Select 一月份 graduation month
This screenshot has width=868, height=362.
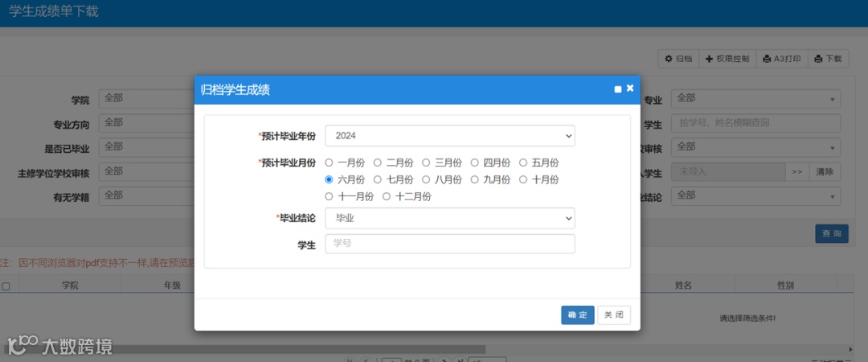tap(329, 163)
